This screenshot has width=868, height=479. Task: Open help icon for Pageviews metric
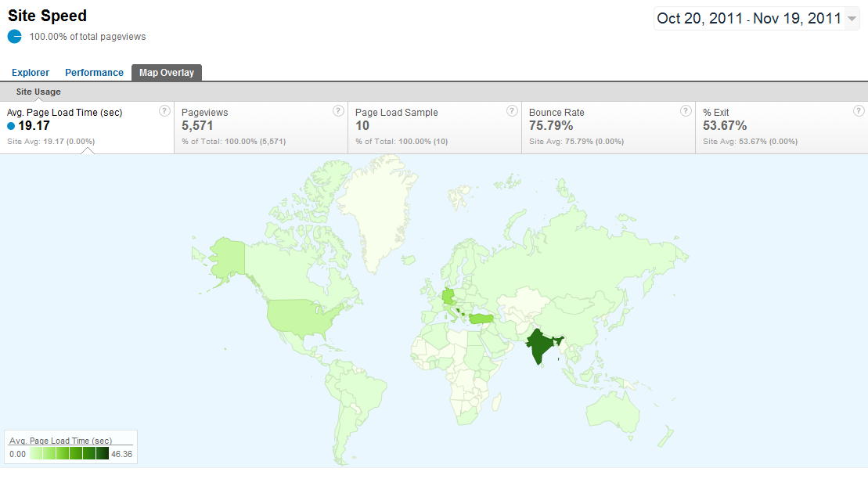[x=338, y=111]
